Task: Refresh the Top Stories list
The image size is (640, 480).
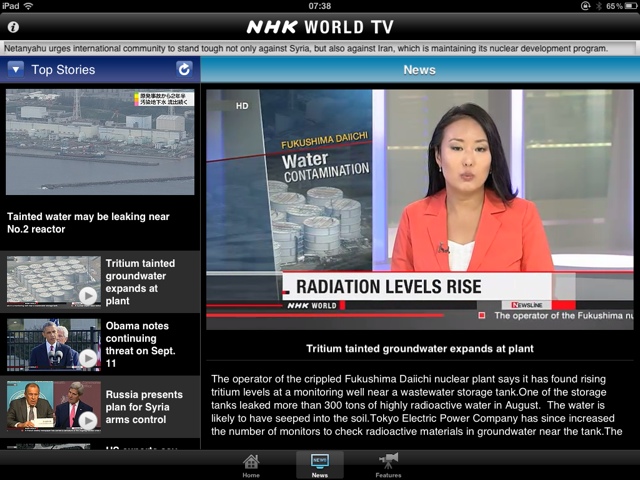Action: 184,69
